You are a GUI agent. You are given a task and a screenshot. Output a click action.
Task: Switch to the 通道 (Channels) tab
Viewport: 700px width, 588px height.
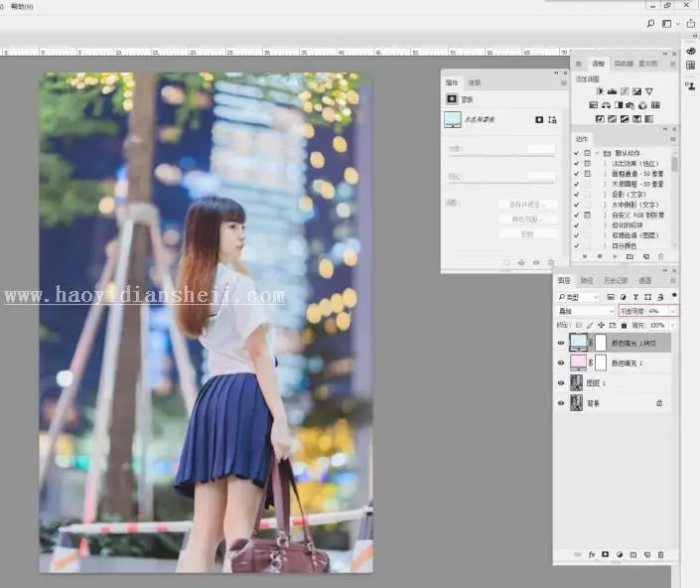(644, 280)
